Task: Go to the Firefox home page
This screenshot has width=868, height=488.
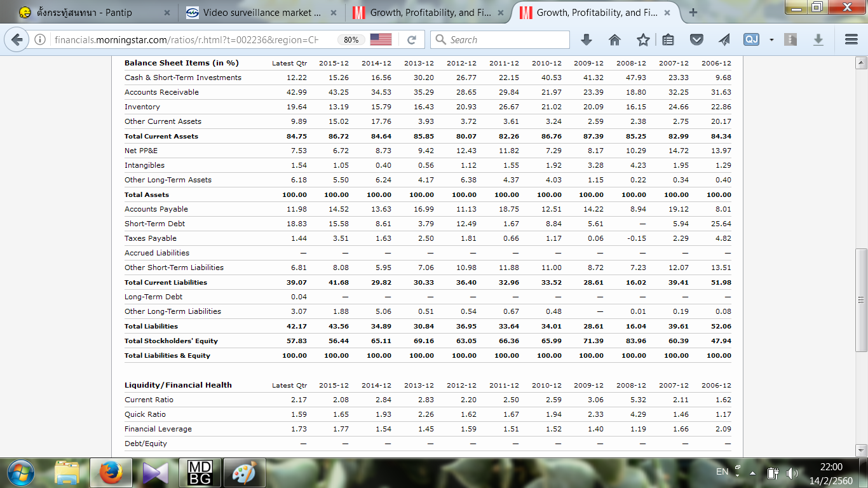Action: [x=614, y=39]
